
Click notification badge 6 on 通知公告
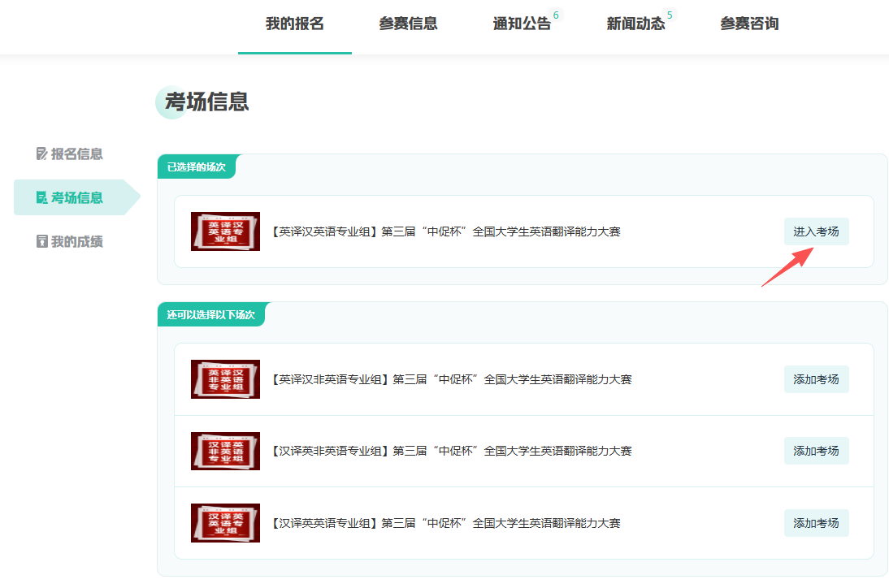tap(556, 15)
